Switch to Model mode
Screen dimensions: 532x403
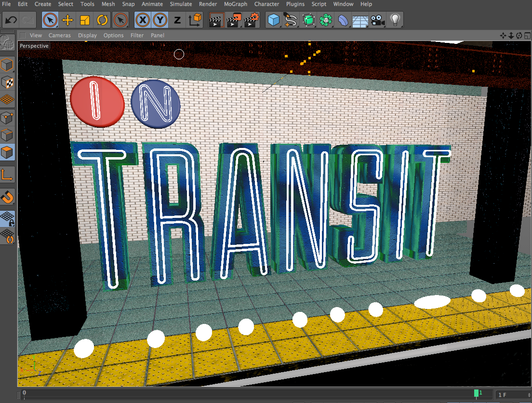coord(7,65)
